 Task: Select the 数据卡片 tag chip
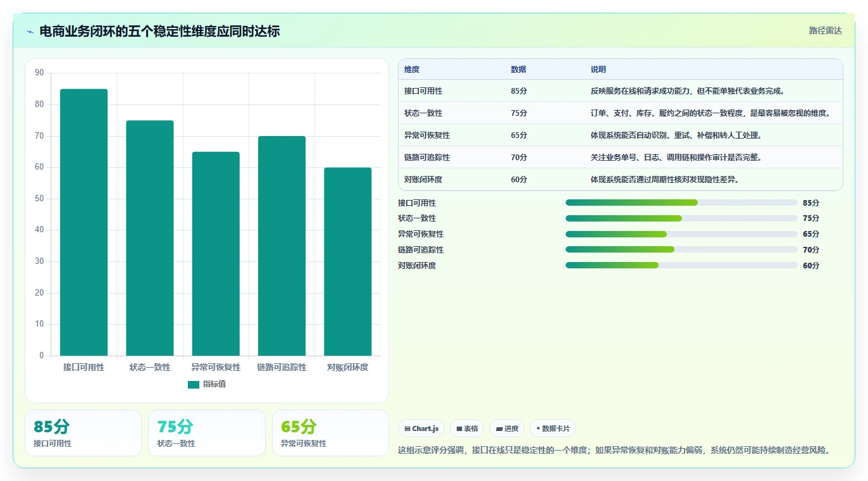click(553, 428)
